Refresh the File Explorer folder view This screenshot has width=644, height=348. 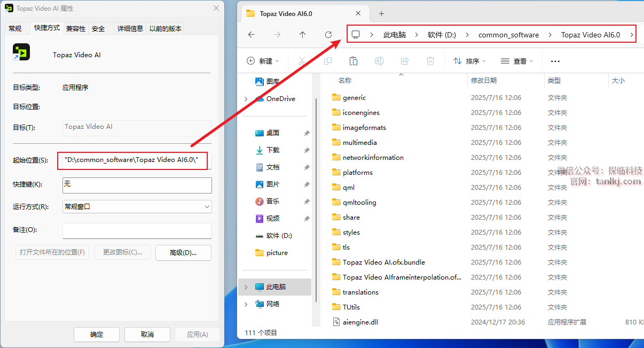[328, 35]
